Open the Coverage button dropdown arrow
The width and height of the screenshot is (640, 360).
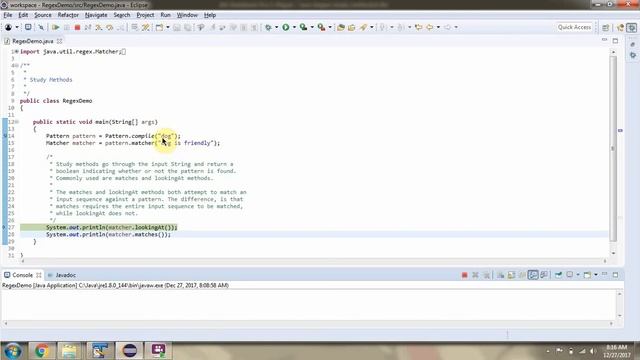pyautogui.click(x=312, y=27)
